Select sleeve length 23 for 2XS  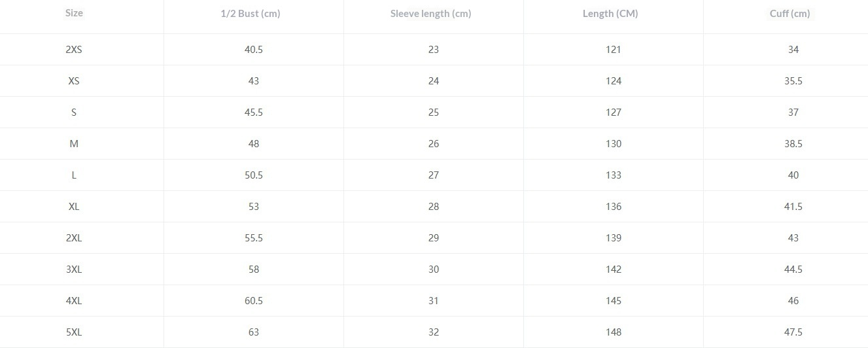click(x=434, y=50)
